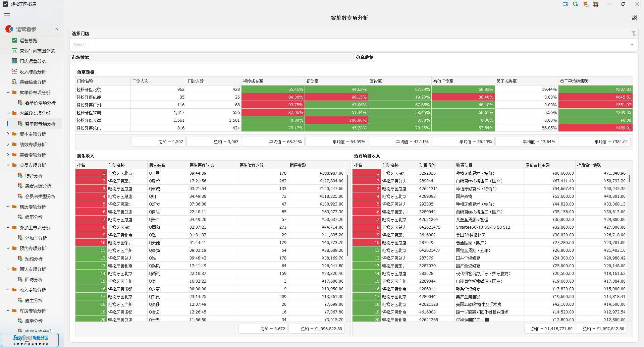Viewport: 644px width, 347px height.
Task: Open 库房分析 in the sidebar
Action: click(x=34, y=321)
